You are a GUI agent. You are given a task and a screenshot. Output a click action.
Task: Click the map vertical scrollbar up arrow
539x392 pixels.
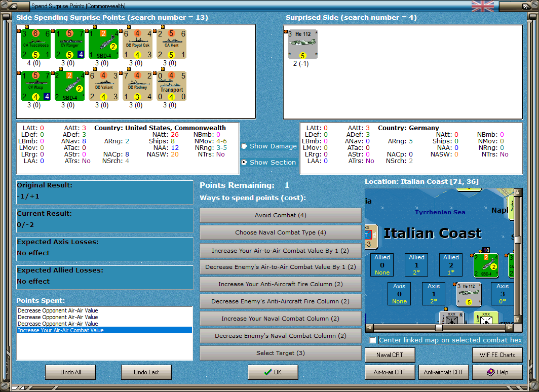518,192
